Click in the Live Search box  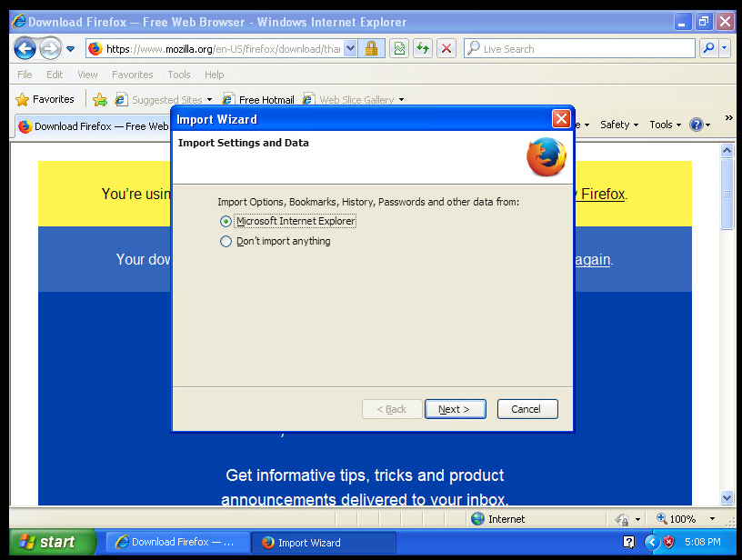579,49
